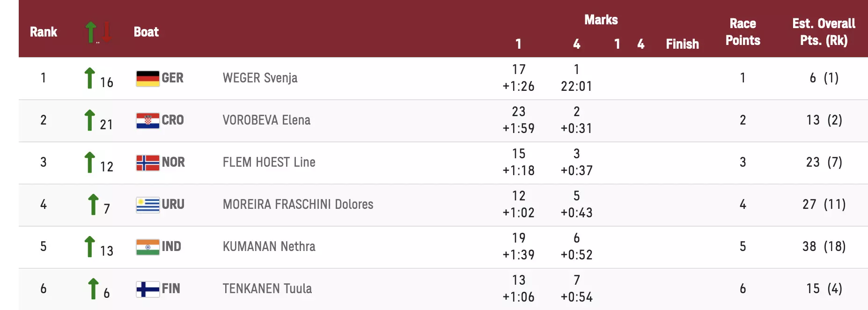Click the Rank column header
This screenshot has height=310, width=868.
(44, 32)
